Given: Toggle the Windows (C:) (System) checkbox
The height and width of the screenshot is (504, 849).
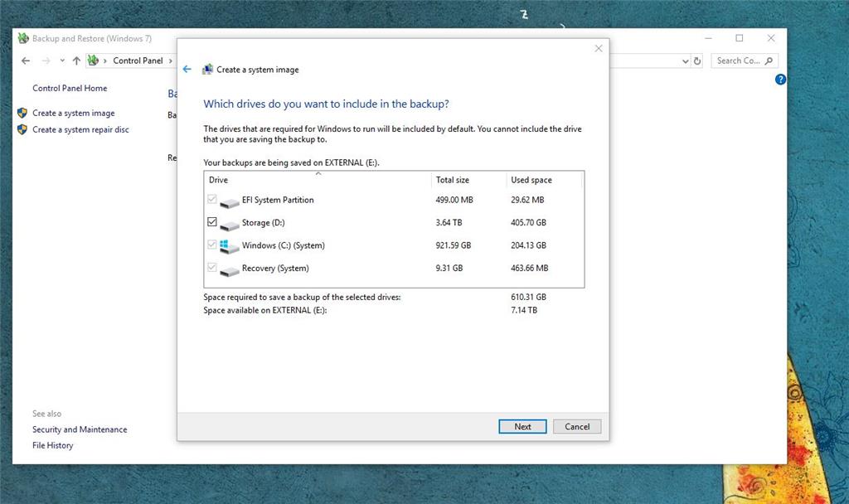Looking at the screenshot, I should [211, 245].
